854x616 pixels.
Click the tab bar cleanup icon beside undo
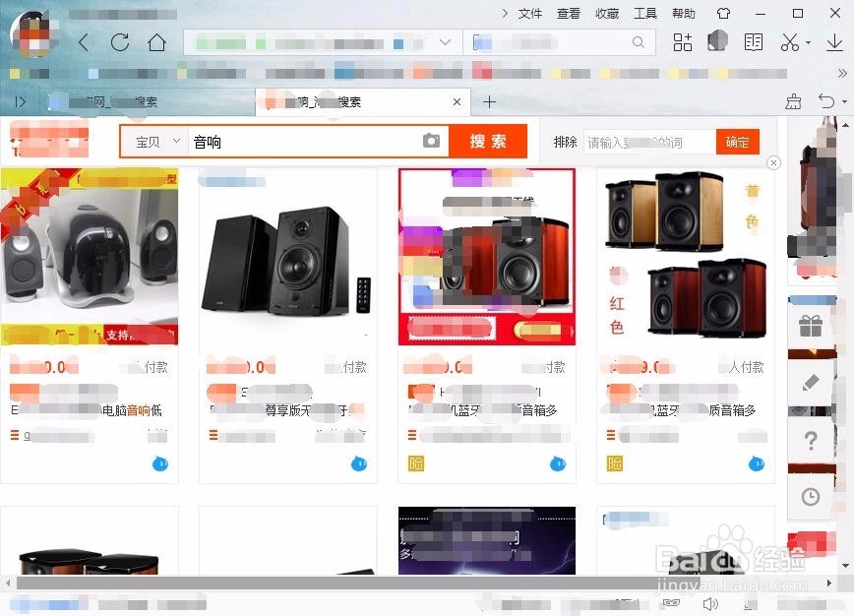(793, 101)
